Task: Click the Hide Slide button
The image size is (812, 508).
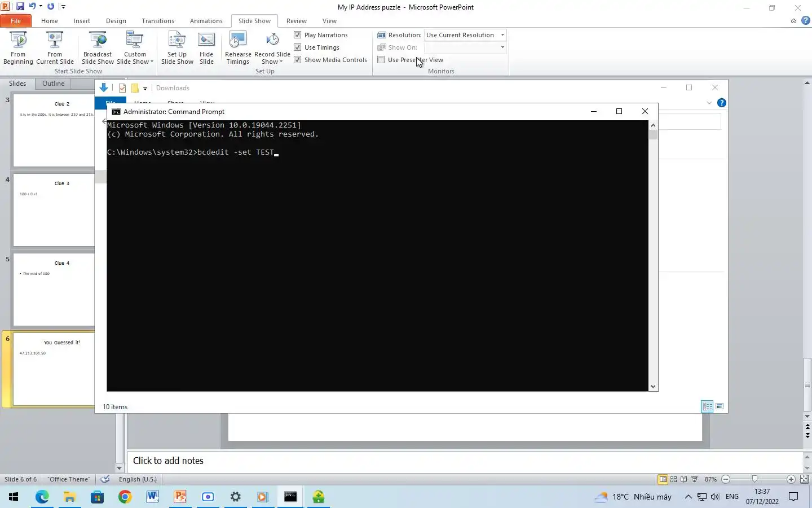Action: point(206,49)
